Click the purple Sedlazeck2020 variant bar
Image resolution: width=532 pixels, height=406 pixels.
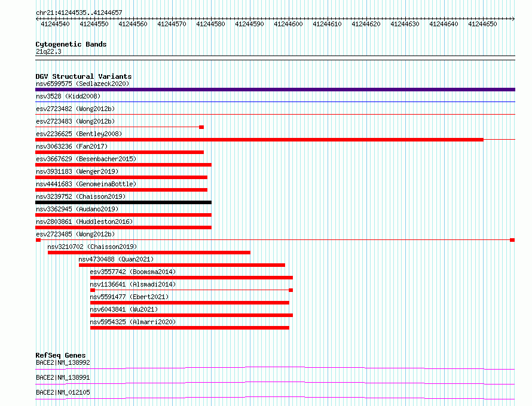point(275,90)
